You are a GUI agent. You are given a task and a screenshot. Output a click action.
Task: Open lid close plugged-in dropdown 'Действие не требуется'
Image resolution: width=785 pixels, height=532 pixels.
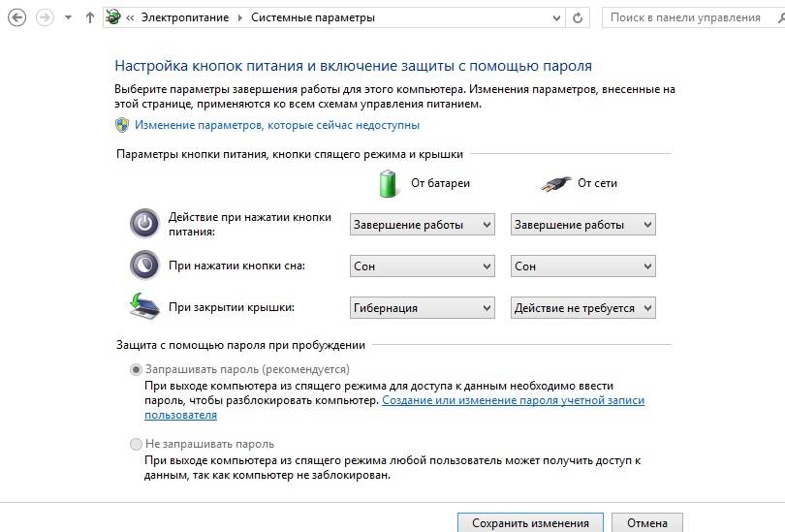pyautogui.click(x=582, y=308)
